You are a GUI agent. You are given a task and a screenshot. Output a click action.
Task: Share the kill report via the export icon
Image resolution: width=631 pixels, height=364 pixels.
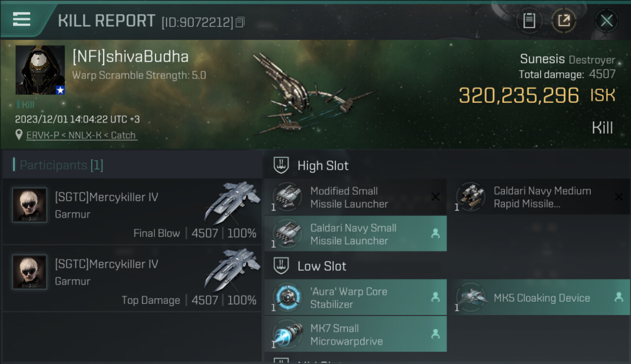[x=564, y=21]
